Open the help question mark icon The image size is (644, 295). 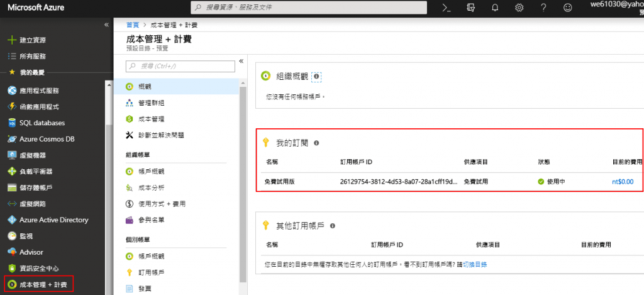pos(544,8)
